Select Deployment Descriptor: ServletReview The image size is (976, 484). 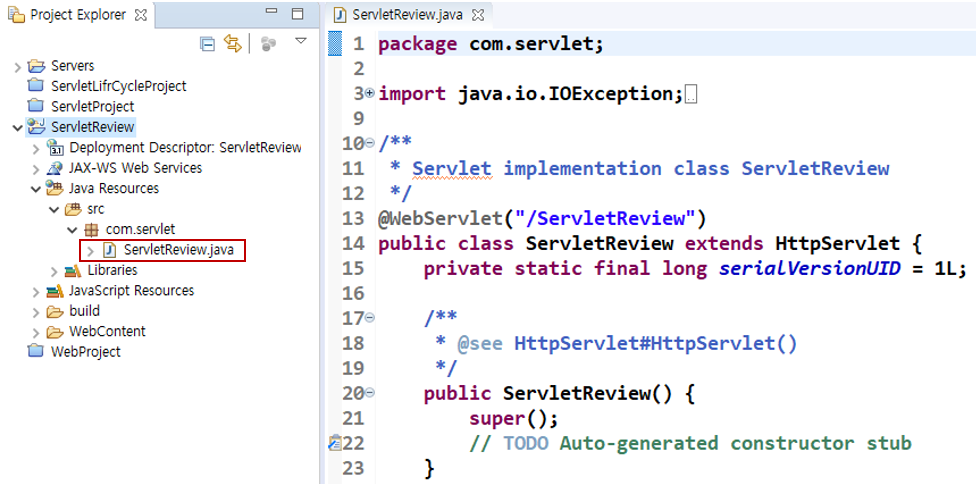pos(185,147)
